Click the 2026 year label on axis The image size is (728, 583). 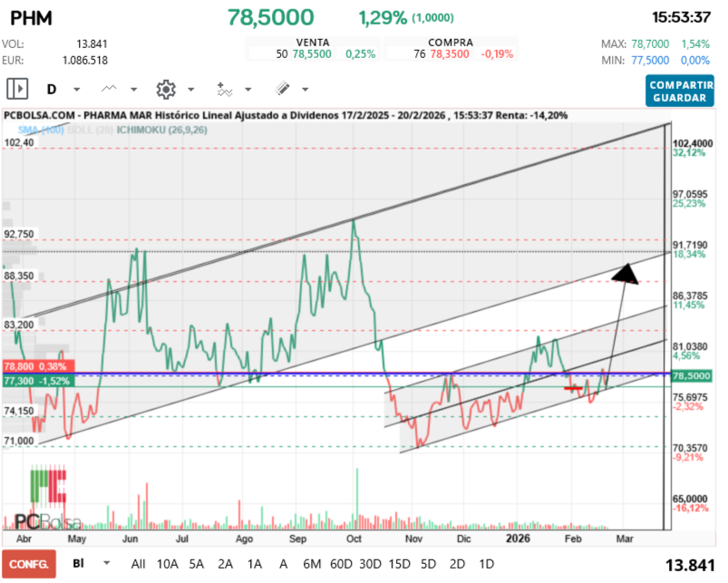tap(518, 539)
